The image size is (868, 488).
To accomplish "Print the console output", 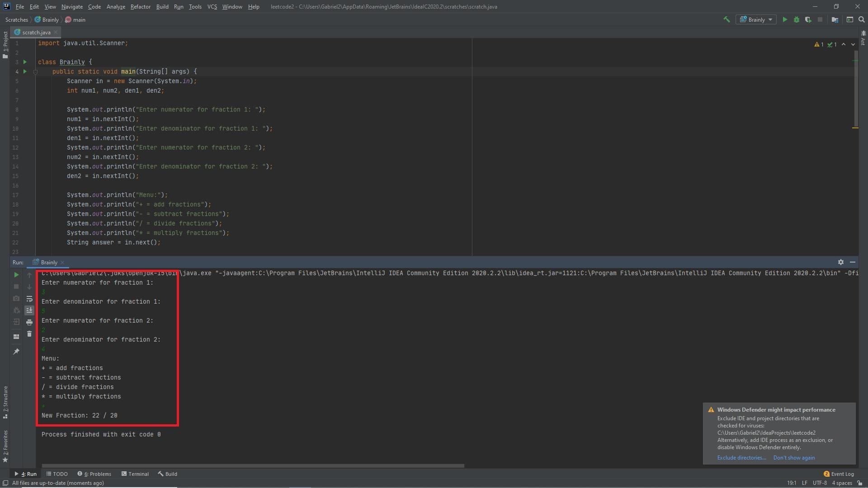I will click(x=29, y=322).
